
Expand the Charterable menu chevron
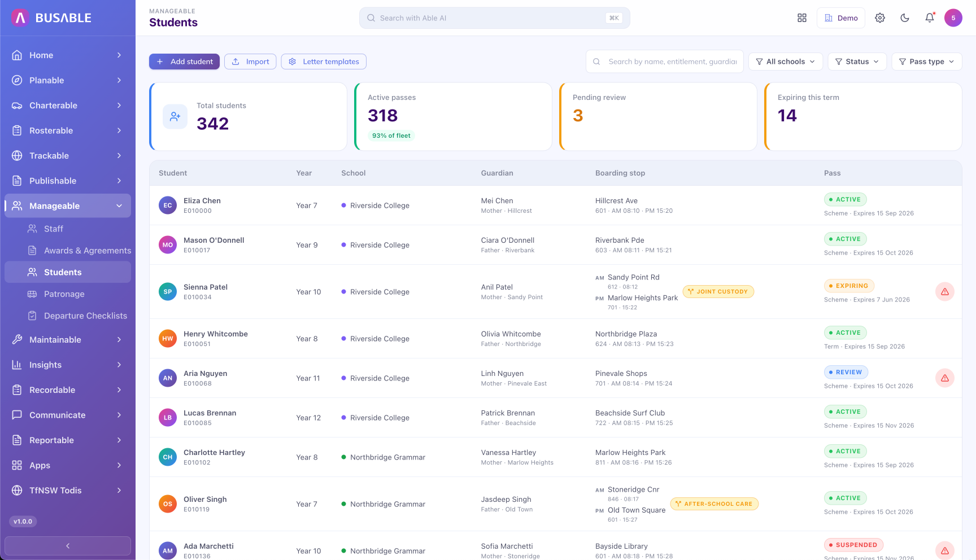(x=119, y=106)
